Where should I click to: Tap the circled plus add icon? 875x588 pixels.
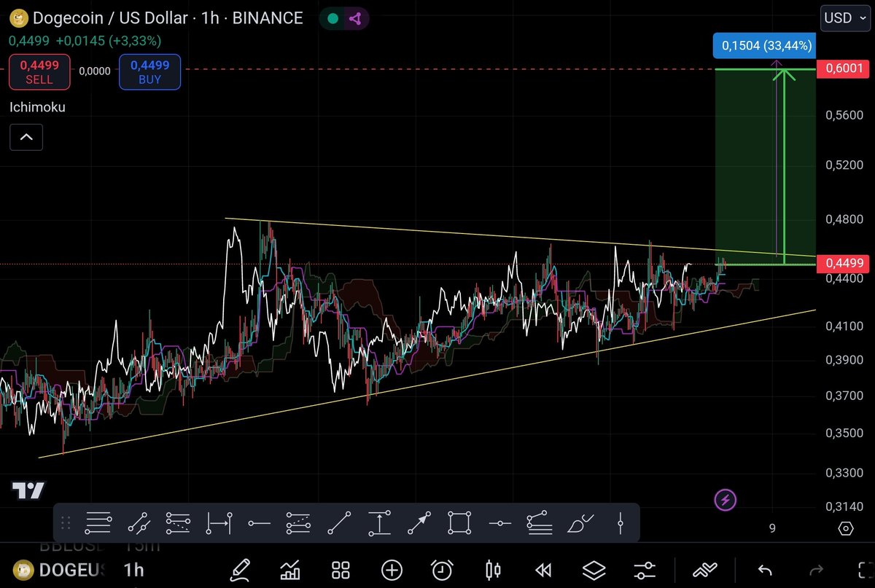point(392,570)
